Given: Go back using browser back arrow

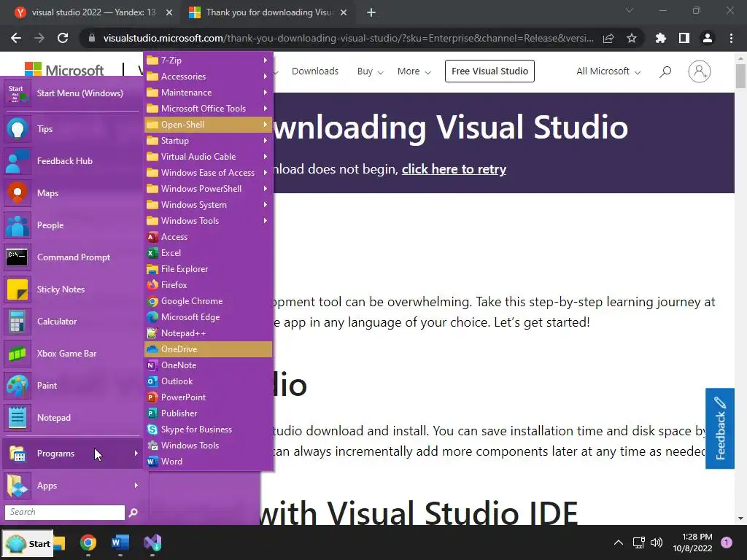Looking at the screenshot, I should point(16,38).
